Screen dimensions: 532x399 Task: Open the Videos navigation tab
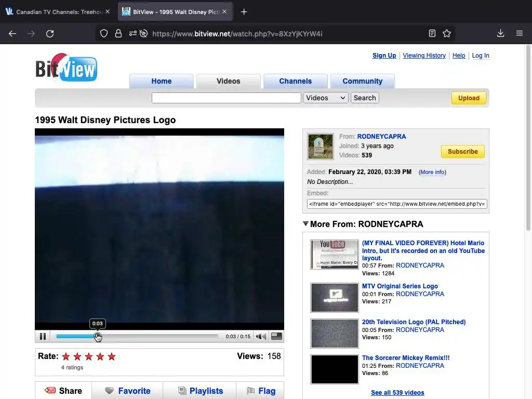(229, 81)
